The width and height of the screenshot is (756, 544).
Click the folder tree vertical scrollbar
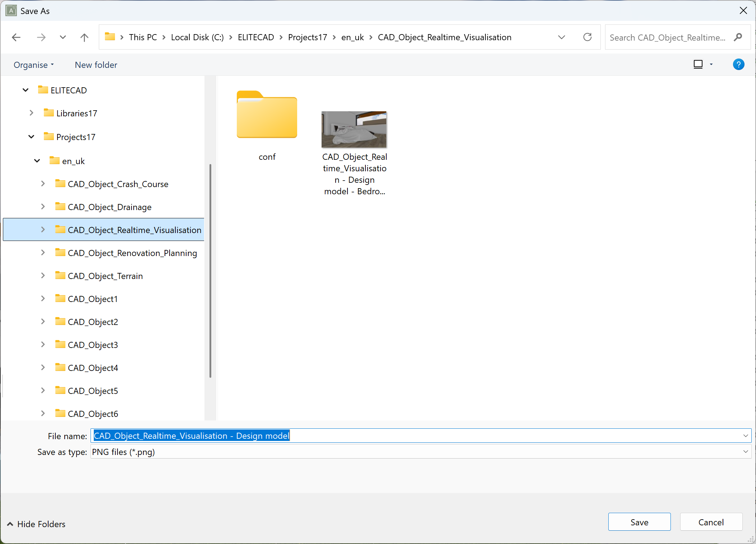[x=210, y=271]
